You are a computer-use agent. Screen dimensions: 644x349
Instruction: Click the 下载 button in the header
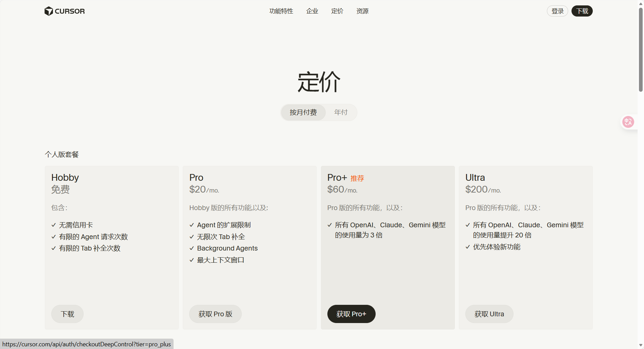582,11
